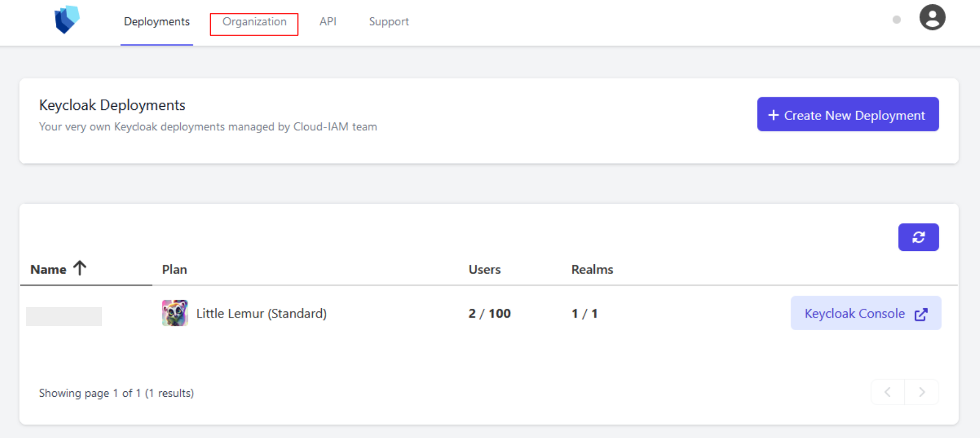Select the Little Lemur (Standard) plan text
The width and height of the screenshot is (980, 438).
coord(261,314)
